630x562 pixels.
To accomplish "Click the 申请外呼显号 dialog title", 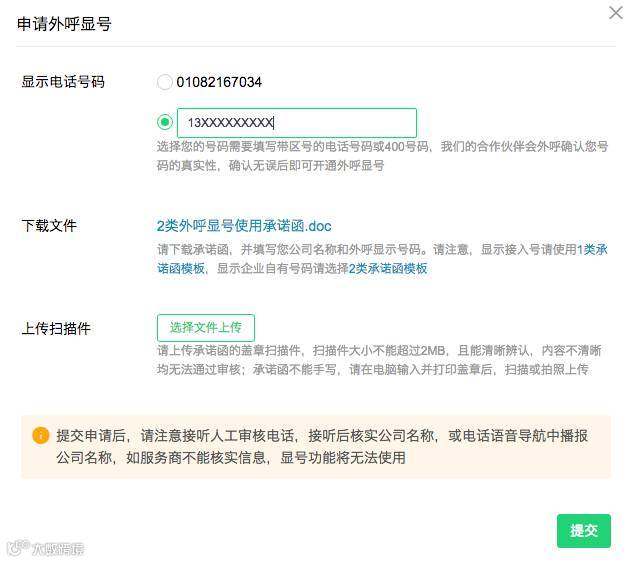I will point(64,24).
